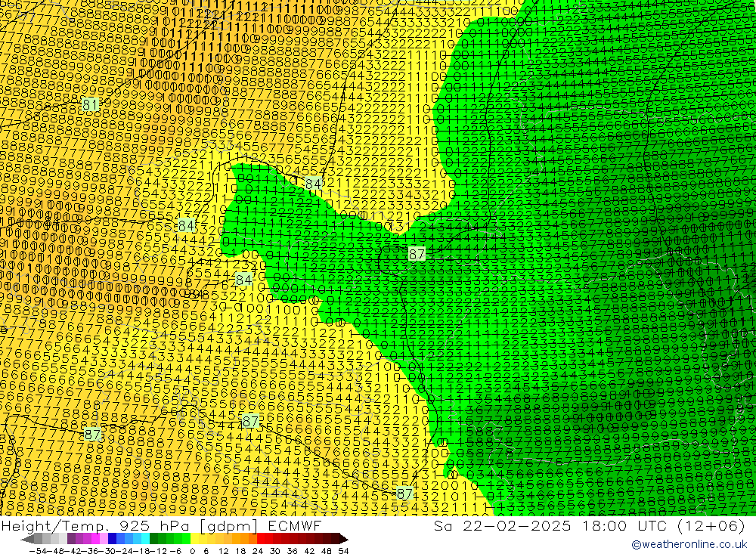The width and height of the screenshot is (756, 554).
Task: Click the 'Sa 22-02-2025 18:00 UTC (12+06)' timestamp
Action: 589,526
